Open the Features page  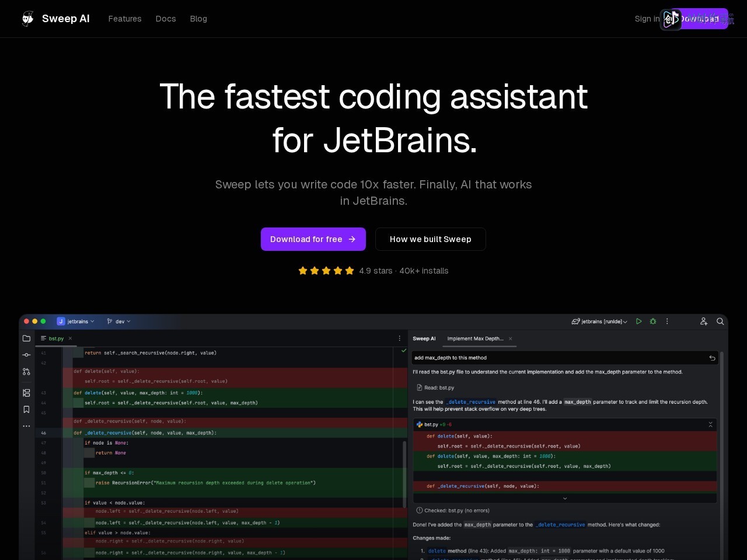125,19
